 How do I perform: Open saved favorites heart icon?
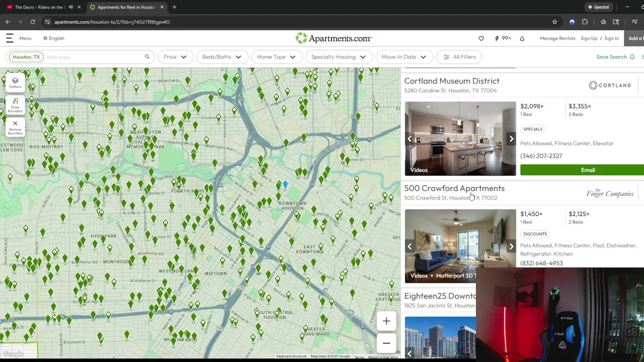pos(481,38)
